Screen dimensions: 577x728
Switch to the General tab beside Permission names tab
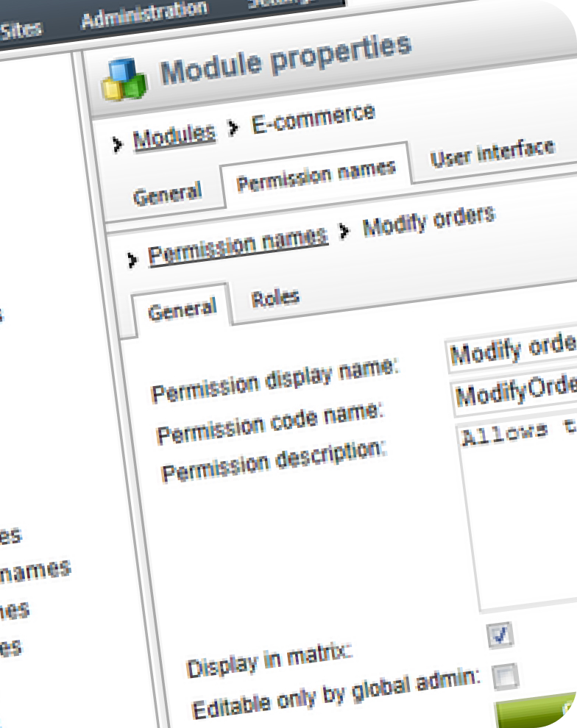(x=167, y=194)
